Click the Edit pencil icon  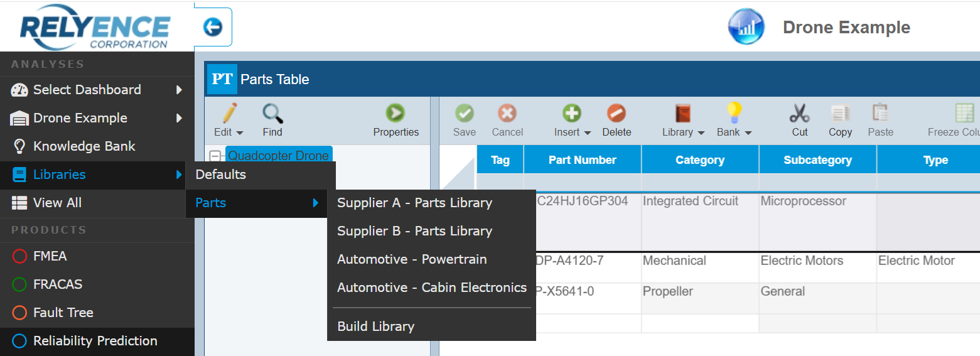[x=229, y=114]
